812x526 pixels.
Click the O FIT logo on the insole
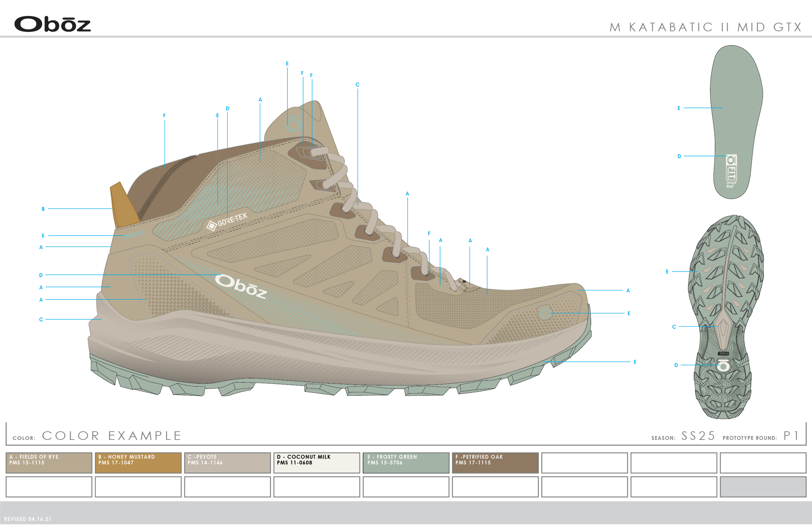[x=731, y=171]
